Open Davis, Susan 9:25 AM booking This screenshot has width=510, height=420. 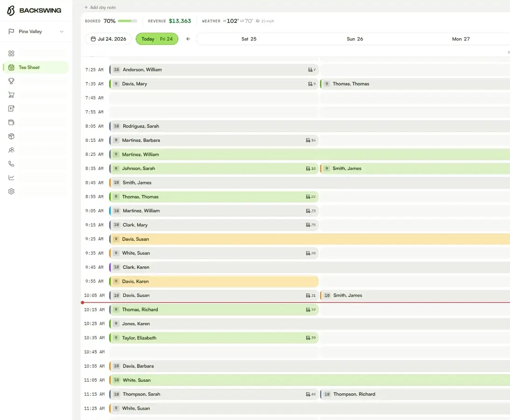[310, 239]
